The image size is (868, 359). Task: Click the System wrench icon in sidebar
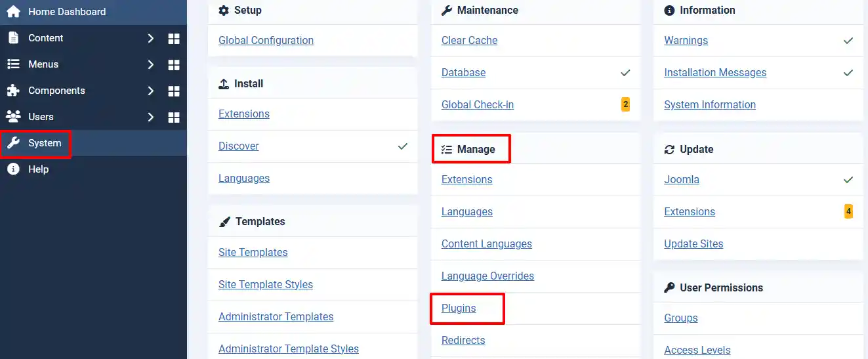point(13,143)
